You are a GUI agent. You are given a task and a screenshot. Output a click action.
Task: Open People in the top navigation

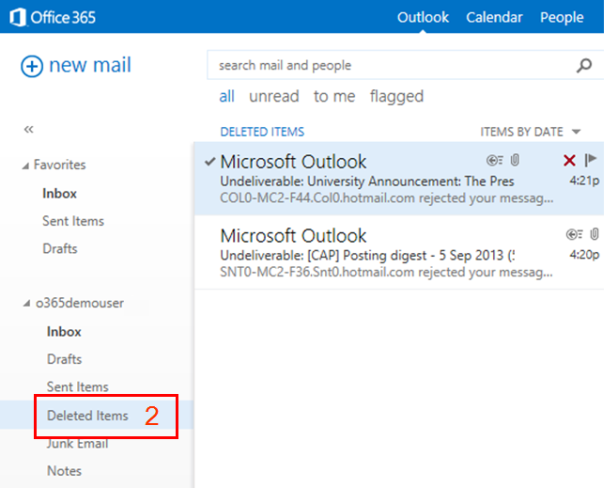[561, 17]
